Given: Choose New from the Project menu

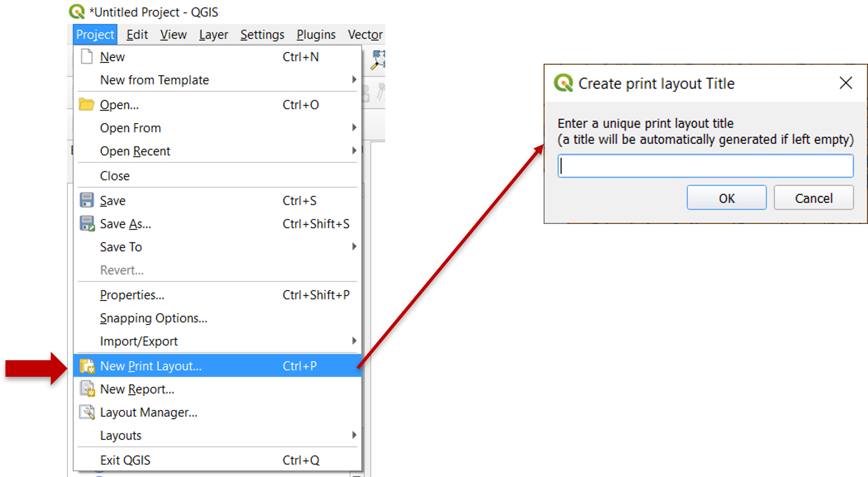Looking at the screenshot, I should [217, 57].
